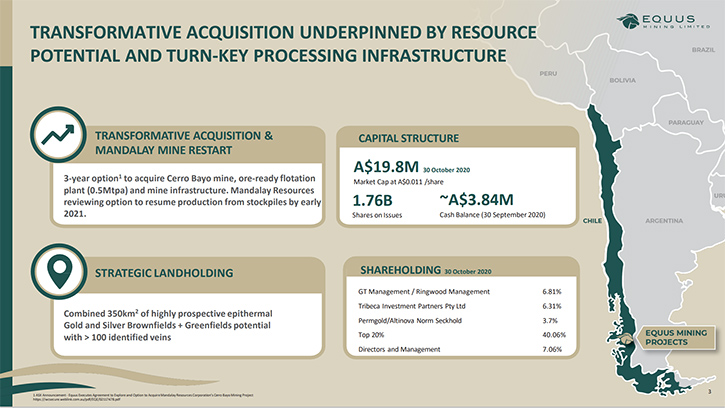725x408 pixels.
Task: Click the 'Strategic Landholding' heading
Action: coord(164,273)
